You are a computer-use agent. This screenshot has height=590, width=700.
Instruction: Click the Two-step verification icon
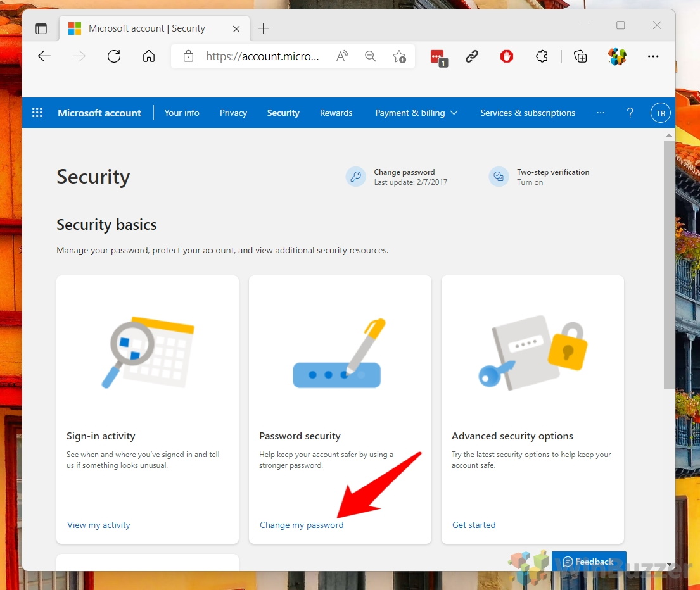pyautogui.click(x=499, y=177)
